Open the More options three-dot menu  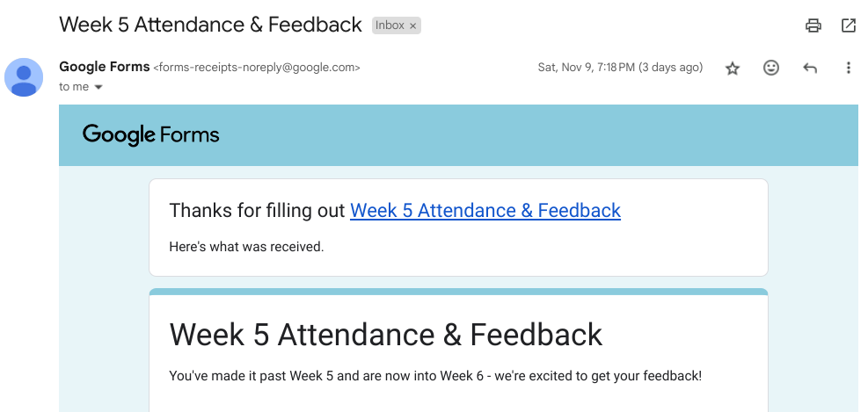click(849, 68)
